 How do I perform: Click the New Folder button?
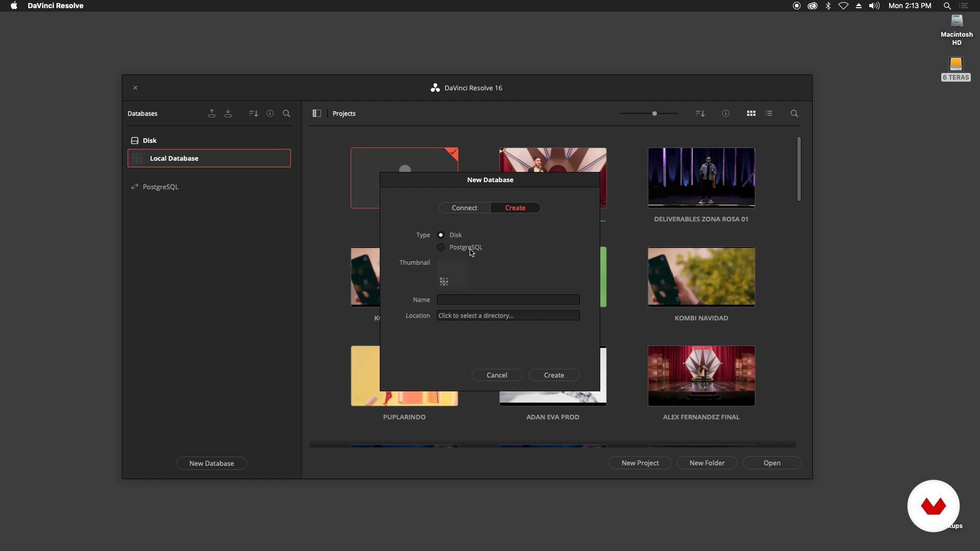(x=707, y=463)
